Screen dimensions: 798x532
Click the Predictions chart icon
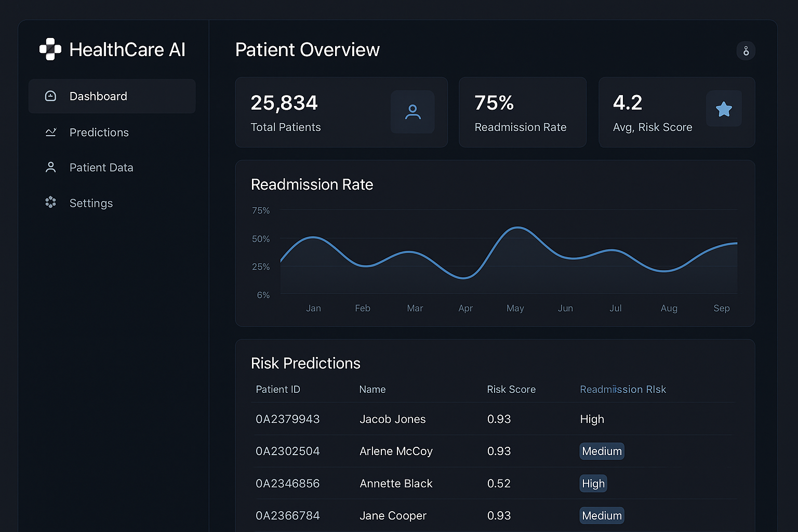pyautogui.click(x=50, y=132)
